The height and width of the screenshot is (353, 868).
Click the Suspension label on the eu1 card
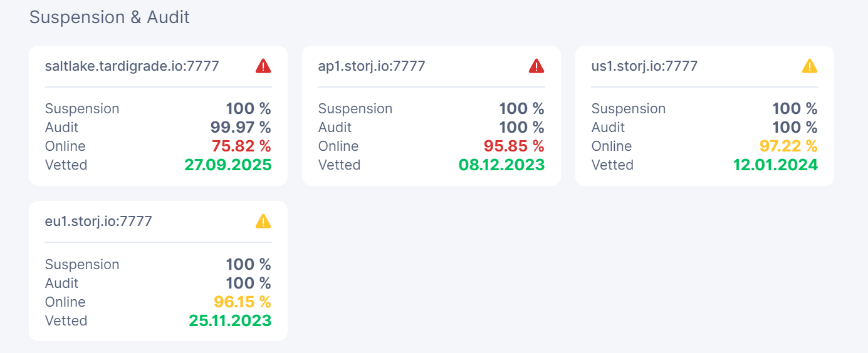(82, 264)
